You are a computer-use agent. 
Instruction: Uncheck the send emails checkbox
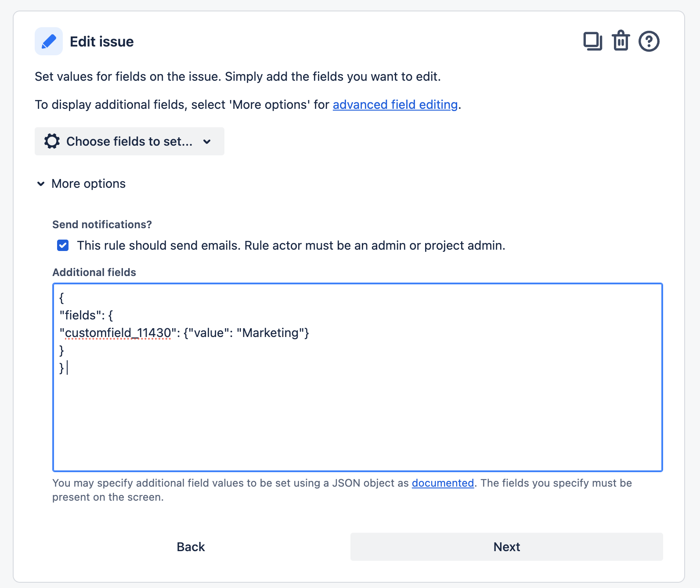click(63, 245)
